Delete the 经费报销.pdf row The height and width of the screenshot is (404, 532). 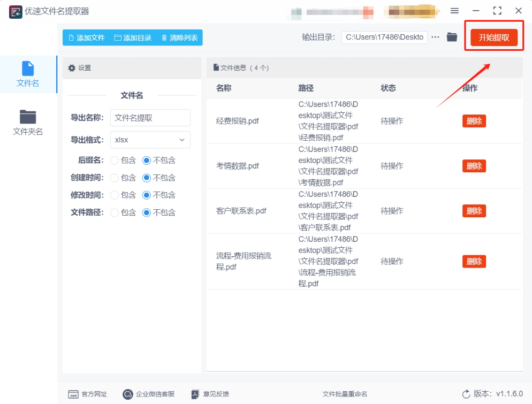[x=474, y=121]
